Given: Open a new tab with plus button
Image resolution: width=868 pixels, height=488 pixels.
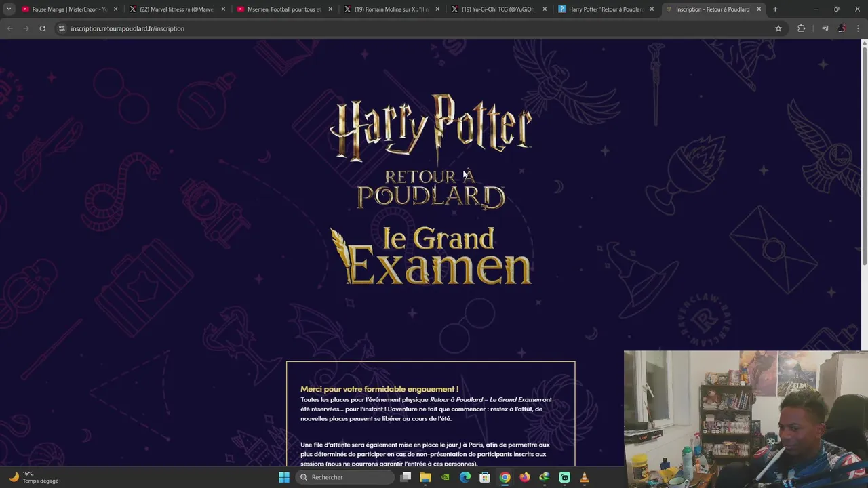Looking at the screenshot, I should pyautogui.click(x=775, y=9).
